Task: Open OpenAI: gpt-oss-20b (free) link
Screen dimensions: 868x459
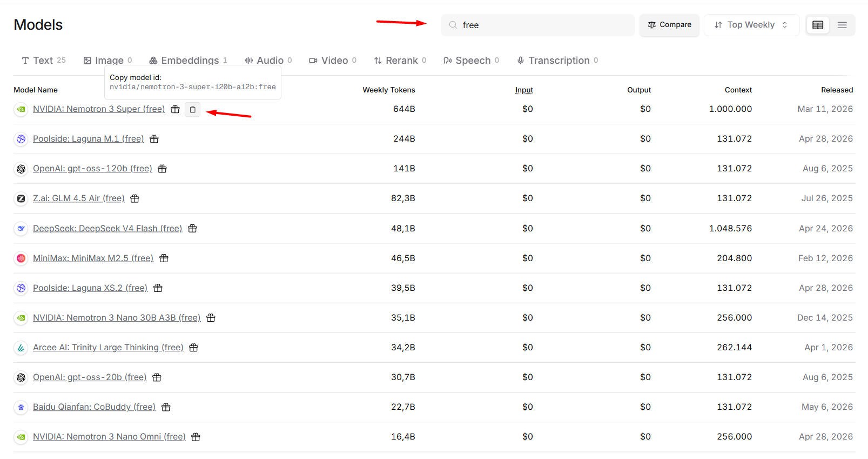Action: point(90,377)
